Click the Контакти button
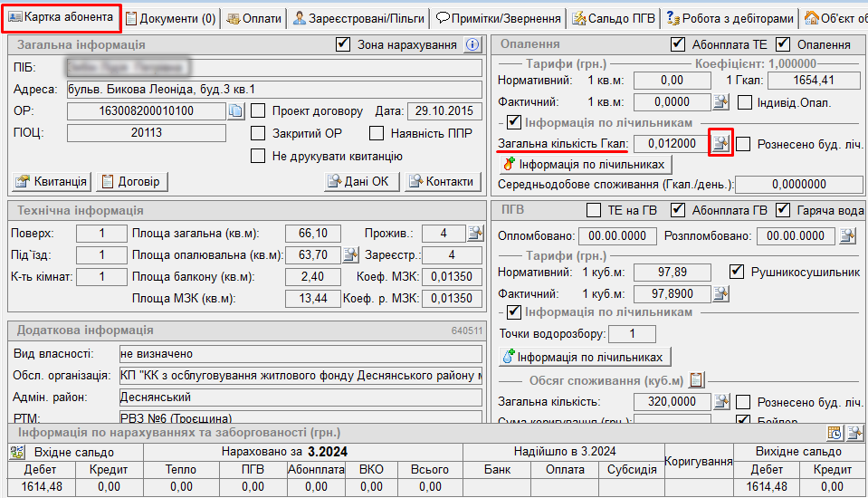 (x=440, y=181)
